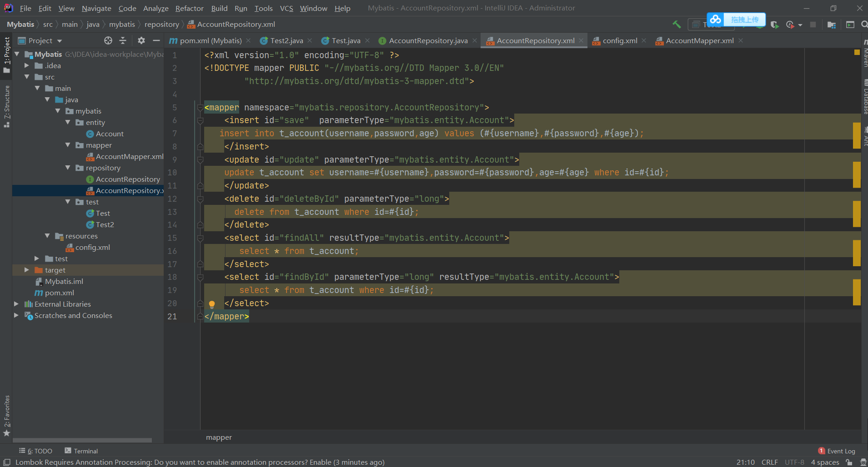Image resolution: width=868 pixels, height=467 pixels.
Task: Toggle the read-only lock in status bar
Action: pos(849,462)
